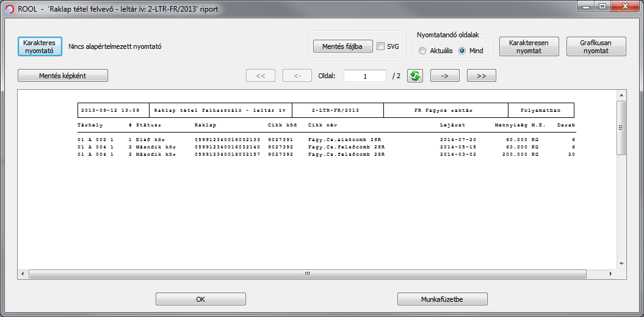644x317 pixels.
Task: Click the green refresh page icon
Action: 416,76
